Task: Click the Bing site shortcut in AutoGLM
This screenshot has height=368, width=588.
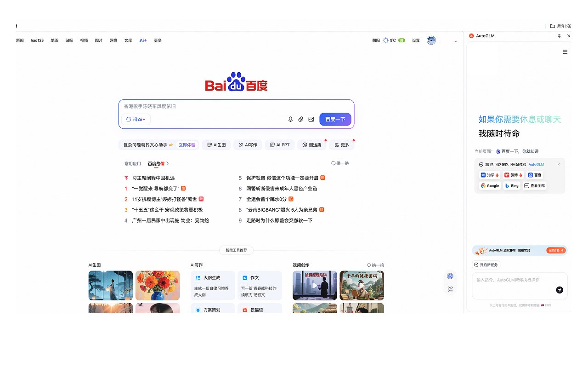Action: click(512, 186)
